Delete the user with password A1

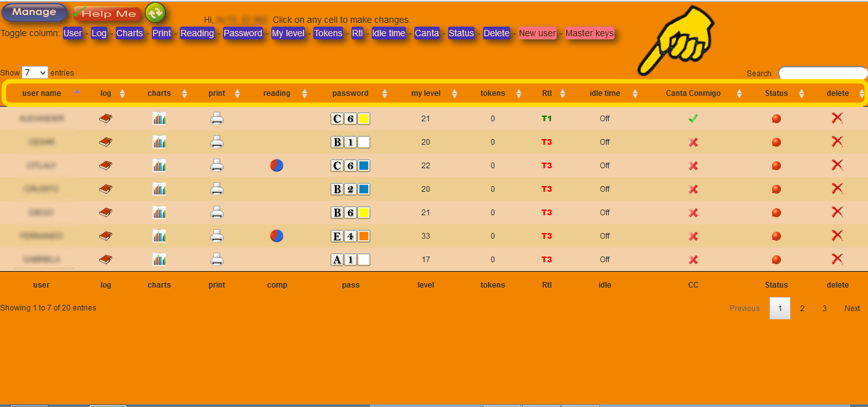(837, 258)
